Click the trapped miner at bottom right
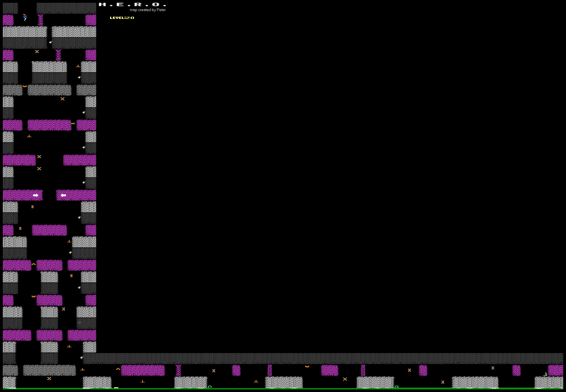566x392 pixels. 545,374
